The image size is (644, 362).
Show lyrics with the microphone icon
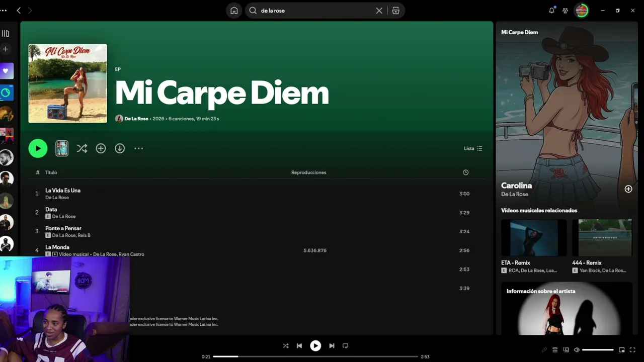pos(544,350)
